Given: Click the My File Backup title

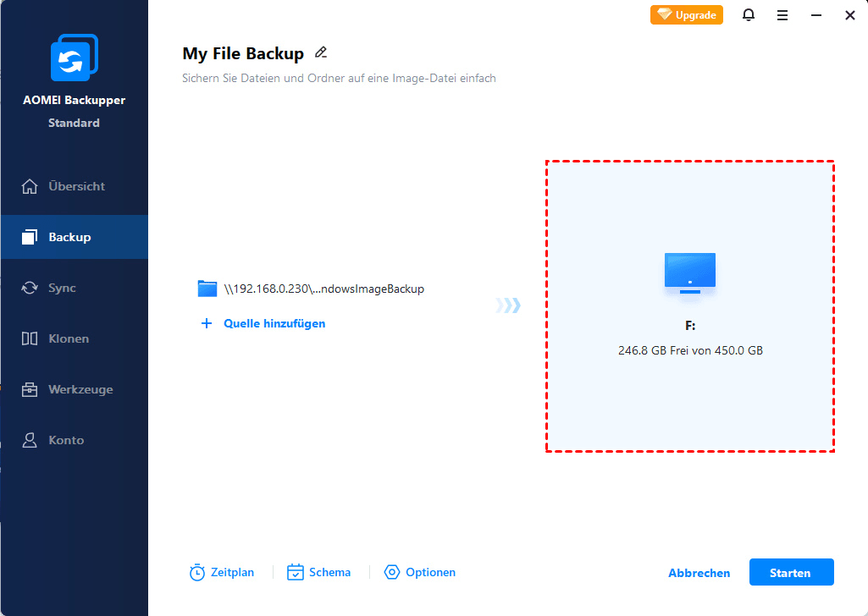Looking at the screenshot, I should pyautogui.click(x=243, y=53).
